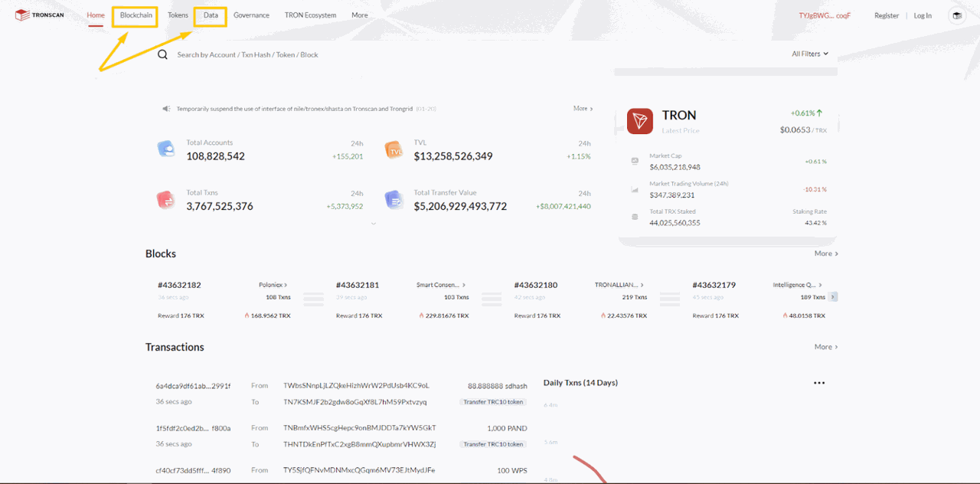980x484 pixels.
Task: Expand the stats panel down arrow
Action: [373, 223]
